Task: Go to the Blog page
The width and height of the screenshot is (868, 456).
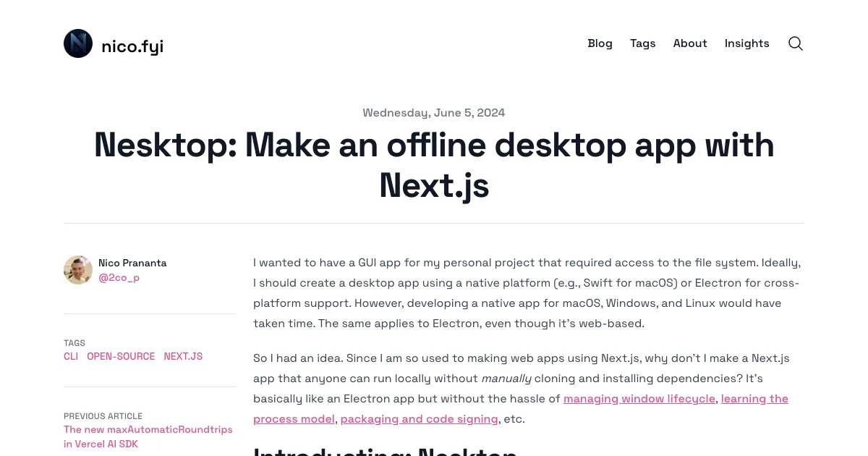Action: (600, 43)
